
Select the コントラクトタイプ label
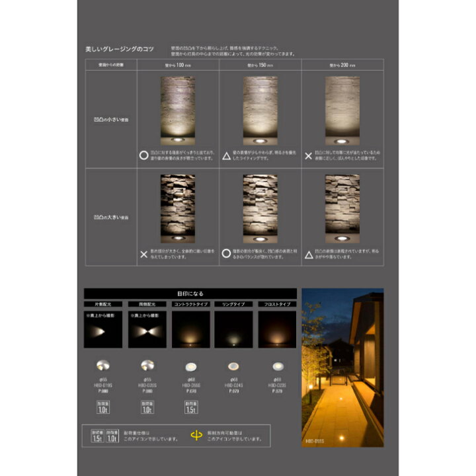pyautogui.click(x=191, y=304)
